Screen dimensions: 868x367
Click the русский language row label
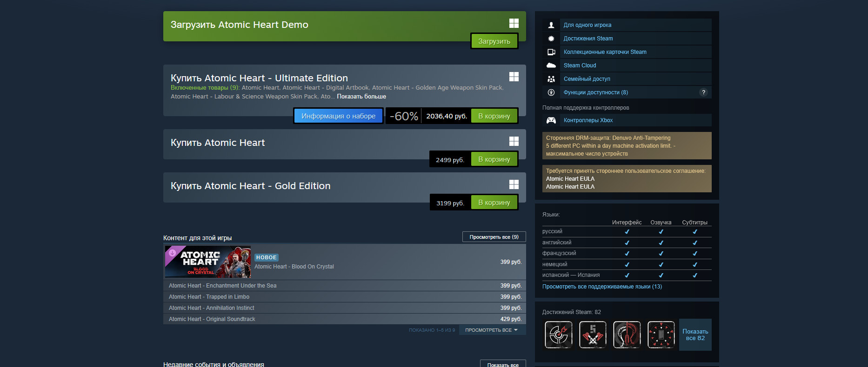pyautogui.click(x=552, y=231)
